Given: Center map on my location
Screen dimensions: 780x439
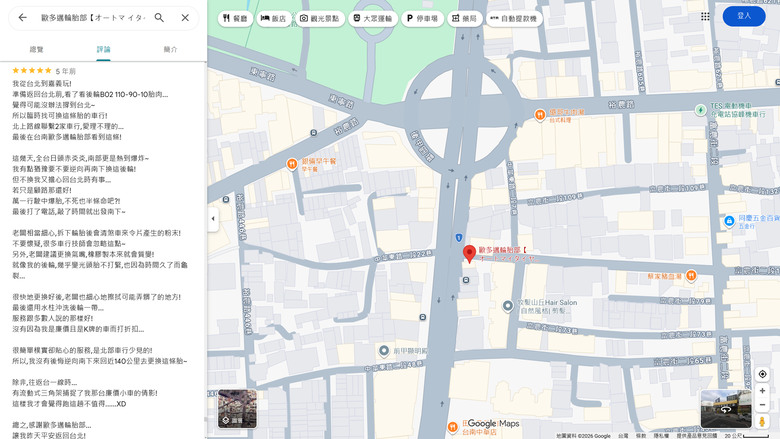Looking at the screenshot, I should click(x=762, y=374).
